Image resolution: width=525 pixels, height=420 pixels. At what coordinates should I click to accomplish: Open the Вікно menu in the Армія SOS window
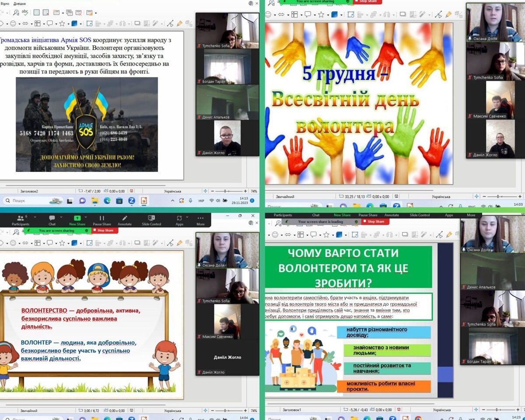4,3
